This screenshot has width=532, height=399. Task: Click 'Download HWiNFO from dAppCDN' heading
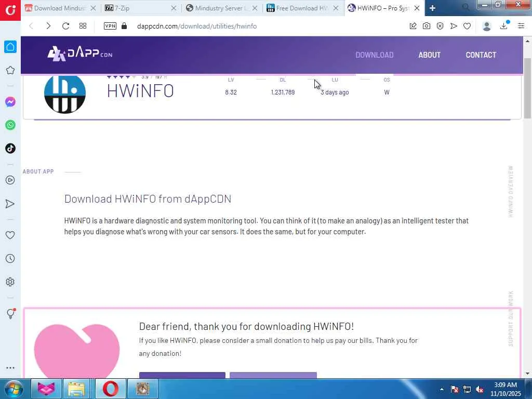click(x=148, y=199)
